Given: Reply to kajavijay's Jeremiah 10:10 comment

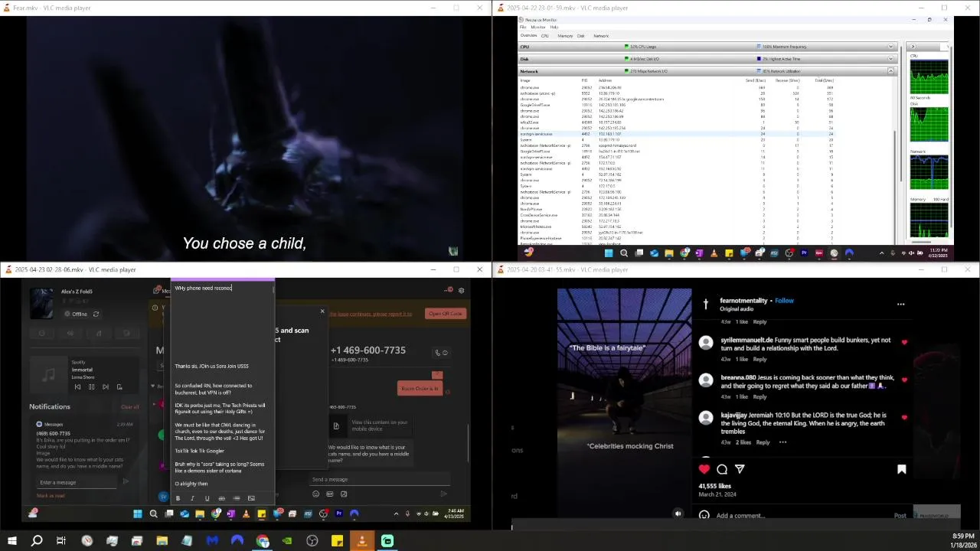Looking at the screenshot, I should (763, 442).
